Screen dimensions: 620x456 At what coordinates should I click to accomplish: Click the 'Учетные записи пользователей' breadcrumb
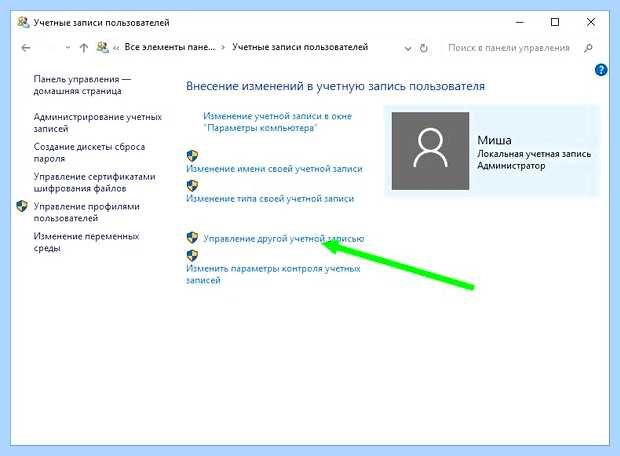coord(300,47)
